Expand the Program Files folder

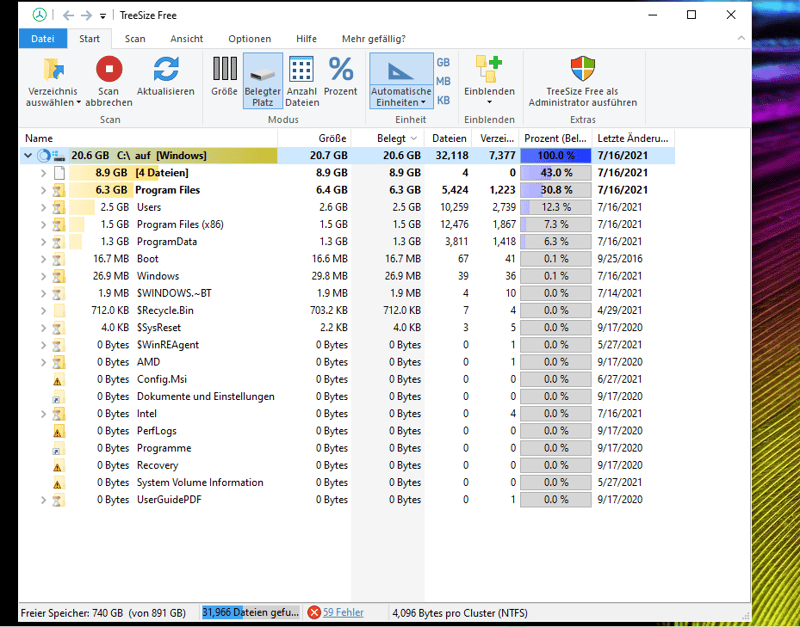coord(43,190)
